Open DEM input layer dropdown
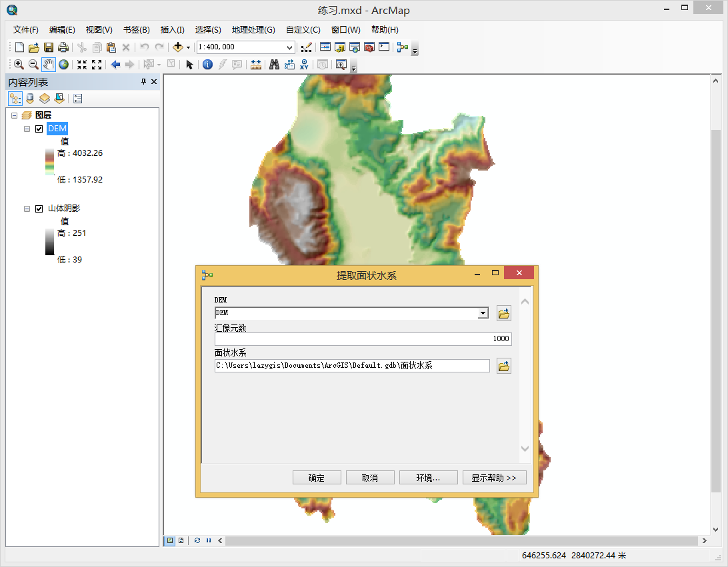 click(483, 313)
